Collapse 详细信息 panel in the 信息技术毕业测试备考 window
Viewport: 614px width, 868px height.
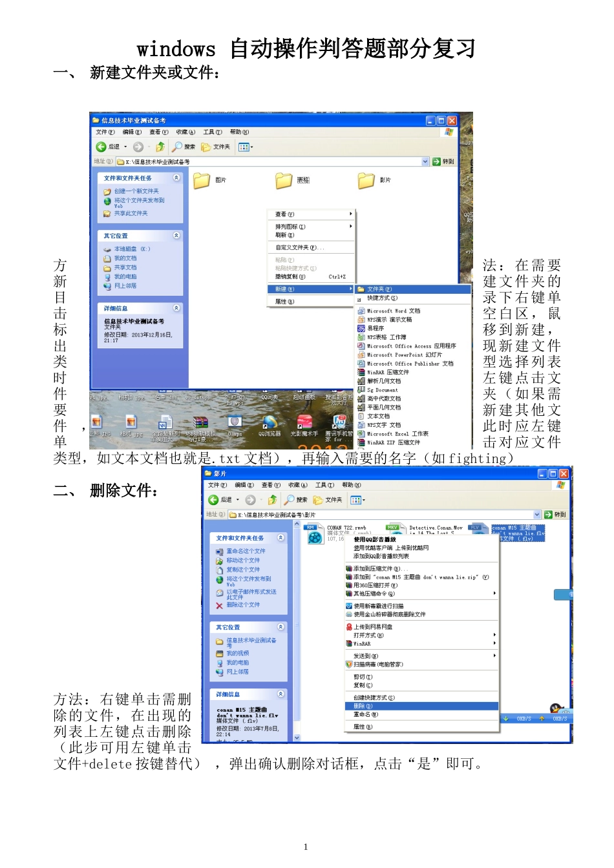coord(176,308)
